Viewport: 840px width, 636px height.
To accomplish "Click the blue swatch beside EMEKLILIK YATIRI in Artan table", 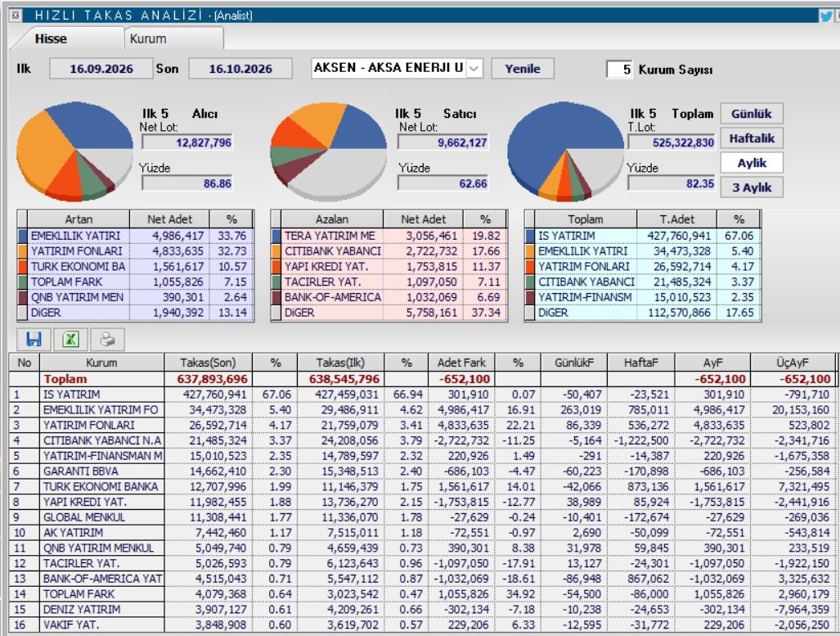I will tap(23, 236).
